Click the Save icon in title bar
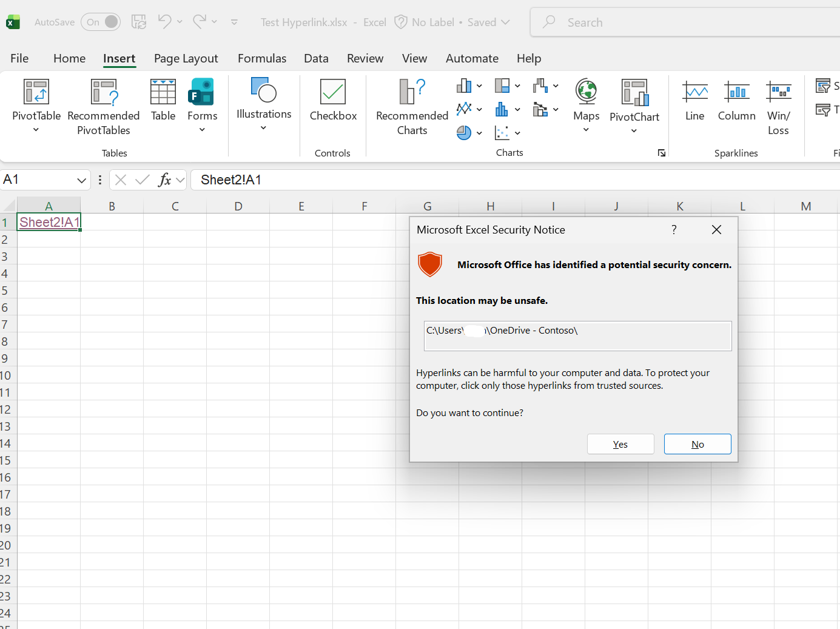Screen dimensions: 840x629 tap(139, 22)
